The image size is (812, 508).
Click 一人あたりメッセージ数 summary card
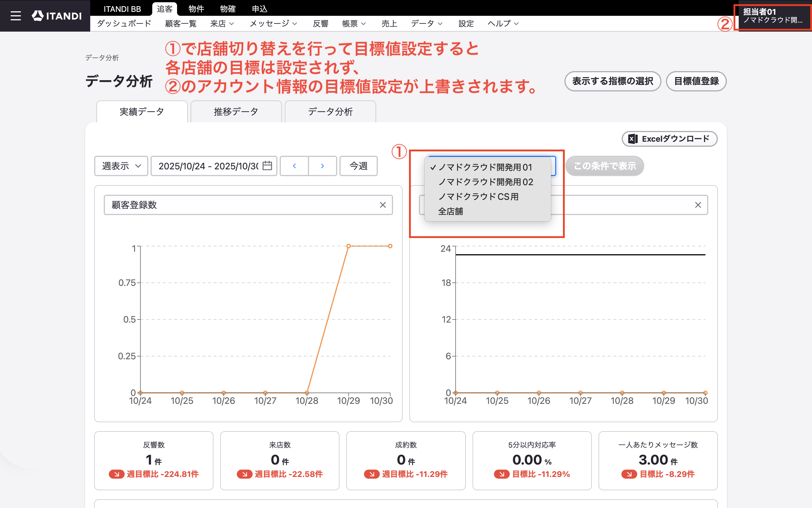click(658, 461)
